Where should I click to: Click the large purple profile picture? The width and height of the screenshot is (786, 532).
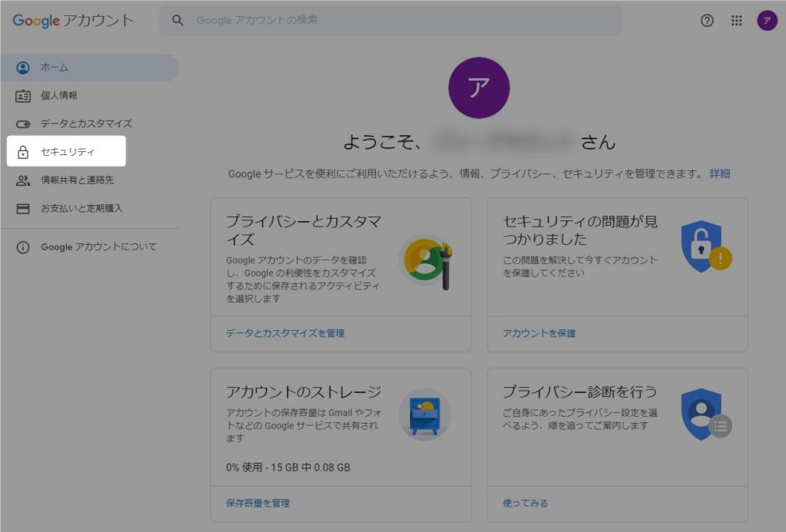coord(478,88)
